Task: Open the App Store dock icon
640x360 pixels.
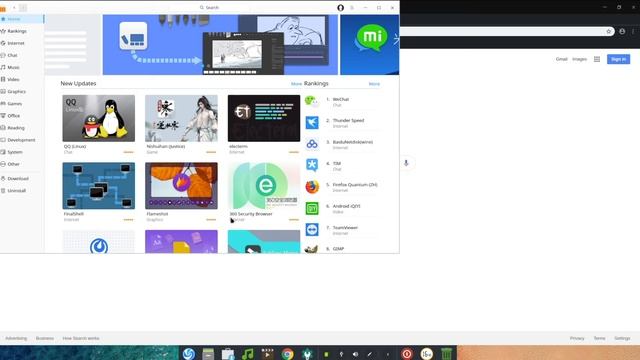Action: (x=228, y=354)
